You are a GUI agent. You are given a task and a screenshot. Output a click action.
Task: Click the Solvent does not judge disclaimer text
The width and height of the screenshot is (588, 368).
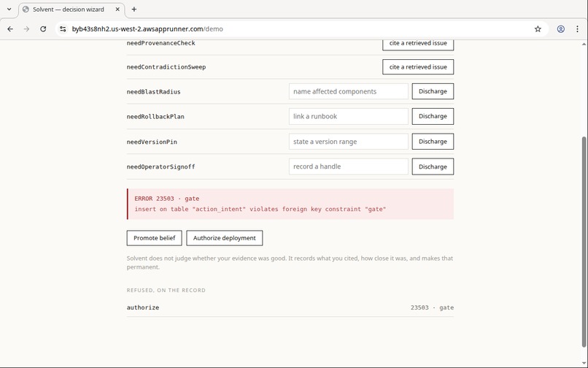coord(290,262)
